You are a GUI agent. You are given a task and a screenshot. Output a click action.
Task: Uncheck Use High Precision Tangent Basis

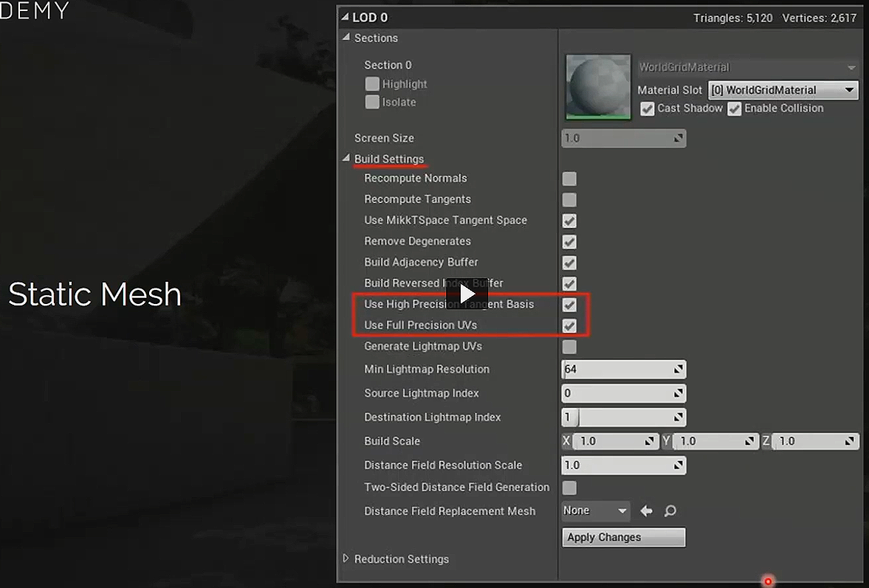(569, 305)
